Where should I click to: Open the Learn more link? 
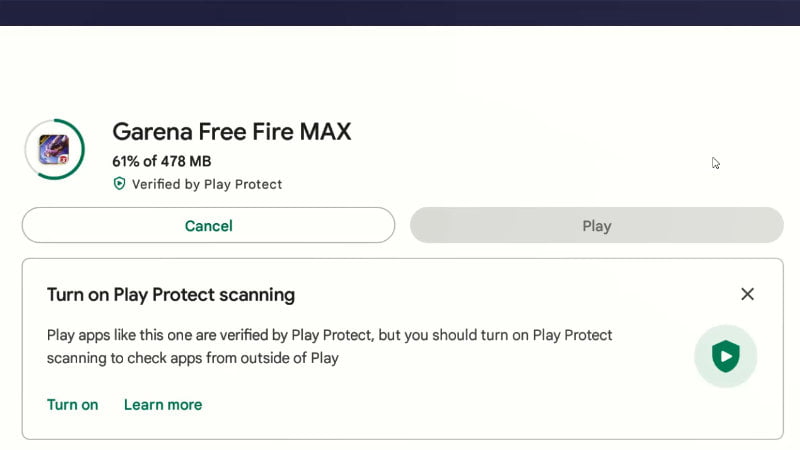[x=162, y=405]
